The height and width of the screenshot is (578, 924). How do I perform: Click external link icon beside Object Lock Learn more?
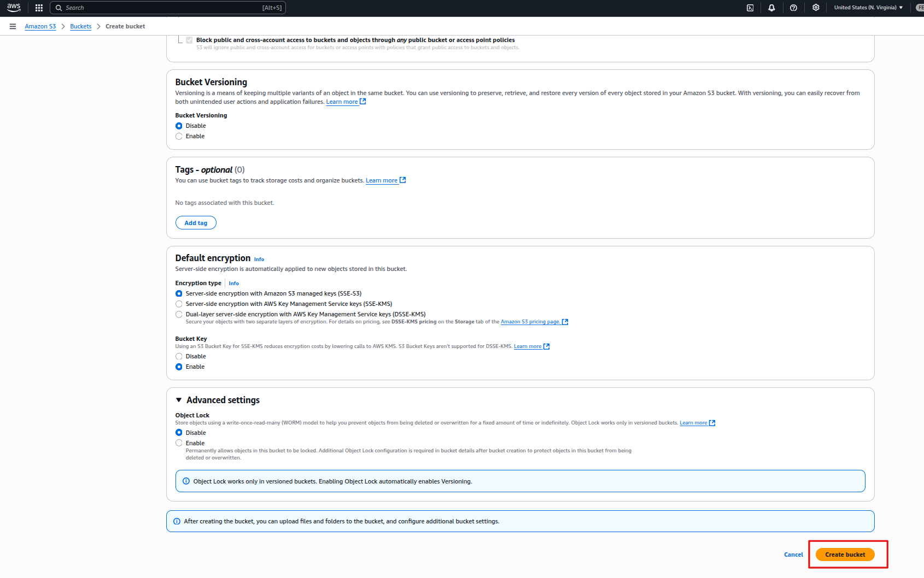712,423
